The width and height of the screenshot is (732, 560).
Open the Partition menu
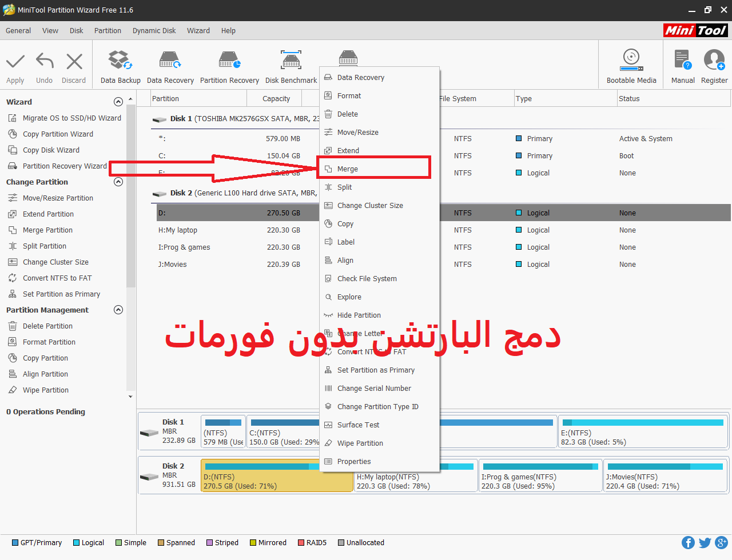(x=108, y=31)
